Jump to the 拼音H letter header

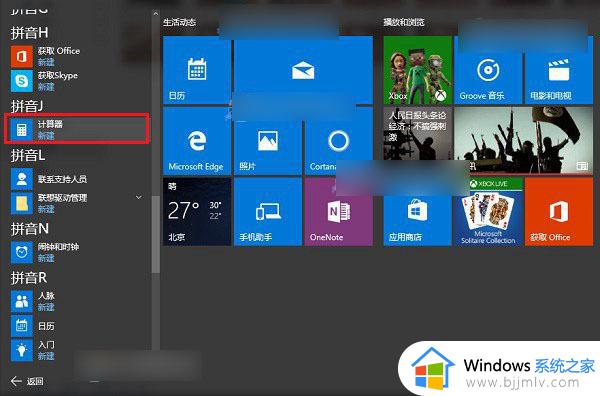29,33
